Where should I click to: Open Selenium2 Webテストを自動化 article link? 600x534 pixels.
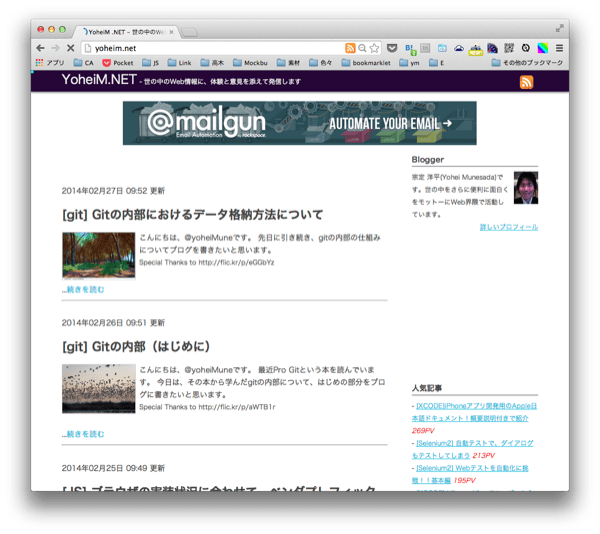pos(470,474)
